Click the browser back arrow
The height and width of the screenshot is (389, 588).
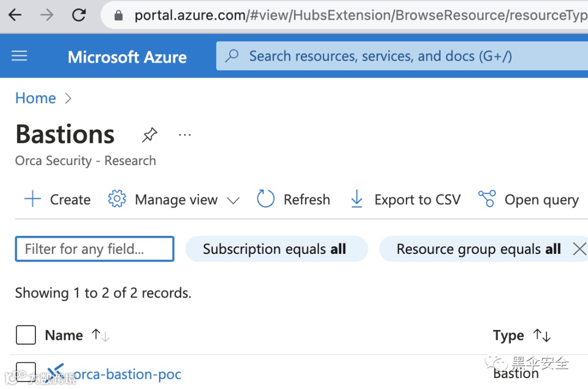(15, 15)
